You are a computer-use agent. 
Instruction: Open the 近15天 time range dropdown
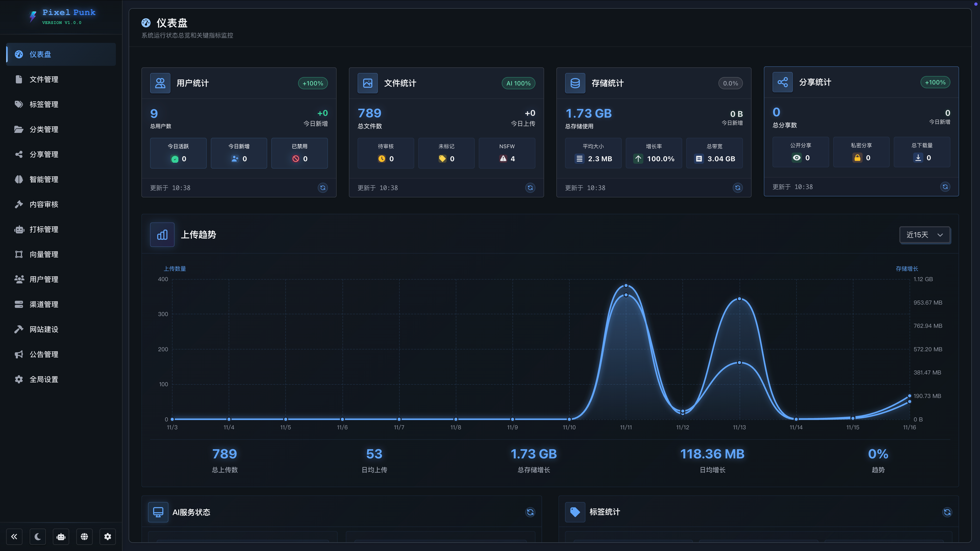point(924,235)
